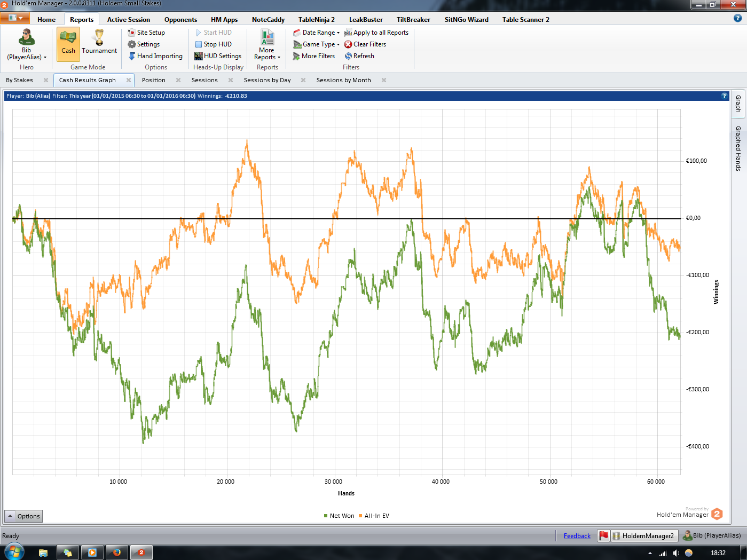The height and width of the screenshot is (560, 747).
Task: Close the Cash Results Graph tab
Action: click(x=129, y=80)
